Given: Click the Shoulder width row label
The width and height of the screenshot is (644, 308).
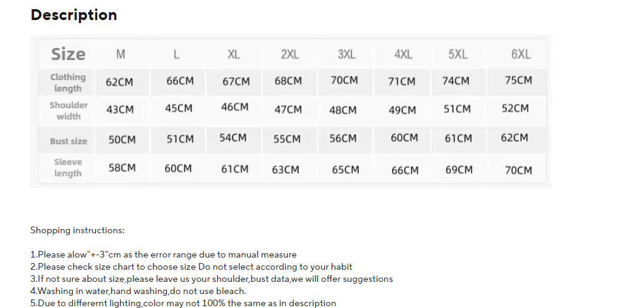Looking at the screenshot, I should click(x=69, y=111).
